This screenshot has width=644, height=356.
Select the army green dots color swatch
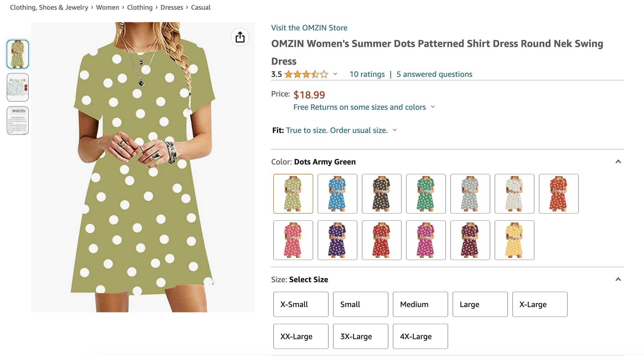point(293,193)
